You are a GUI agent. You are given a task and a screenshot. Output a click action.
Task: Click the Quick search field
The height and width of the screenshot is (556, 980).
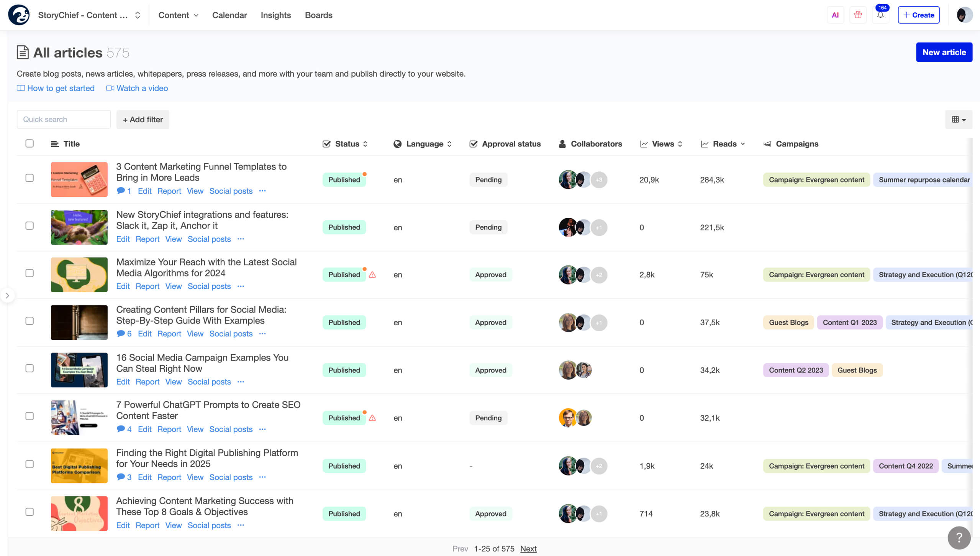[x=64, y=119]
